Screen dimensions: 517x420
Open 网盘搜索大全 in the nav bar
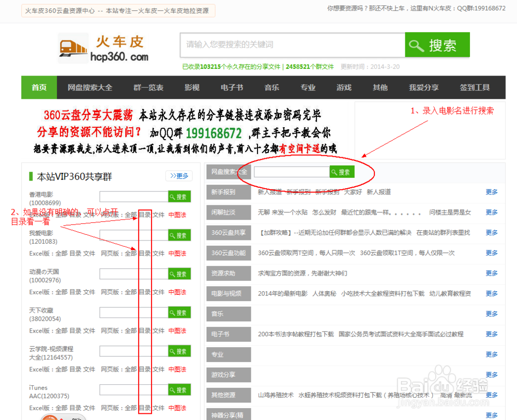point(90,87)
